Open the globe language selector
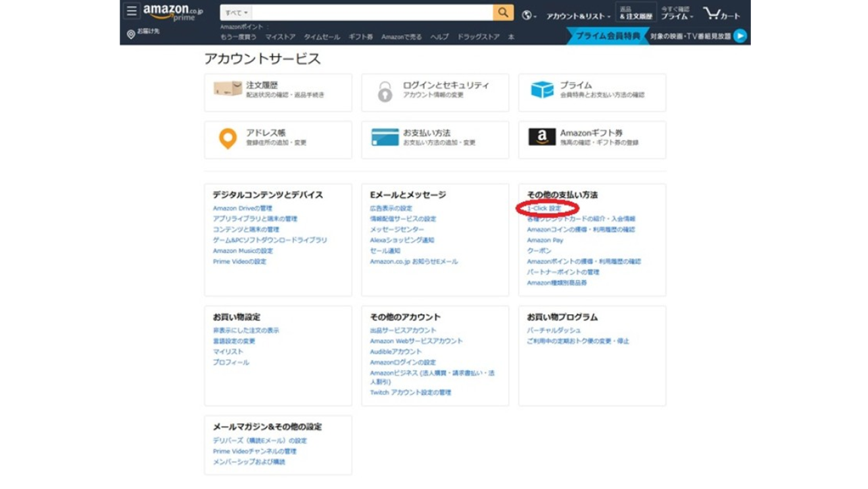The height and width of the screenshot is (489, 868). [529, 15]
